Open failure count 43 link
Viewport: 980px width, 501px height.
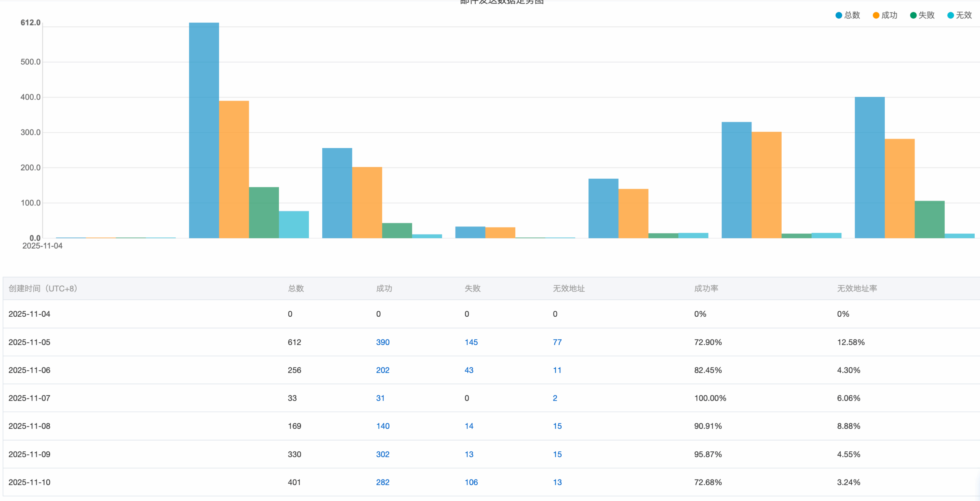coord(469,370)
